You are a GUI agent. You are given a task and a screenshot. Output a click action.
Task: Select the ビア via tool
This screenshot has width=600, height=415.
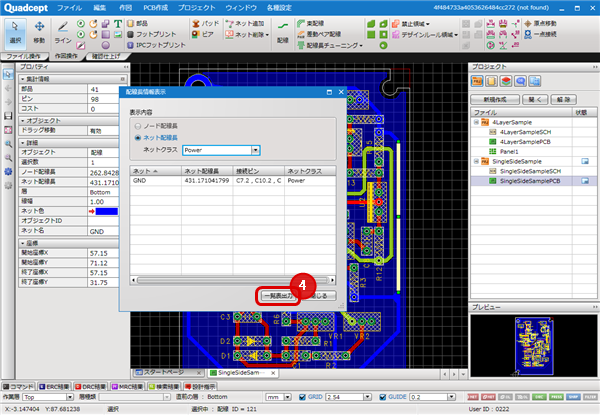point(203,34)
